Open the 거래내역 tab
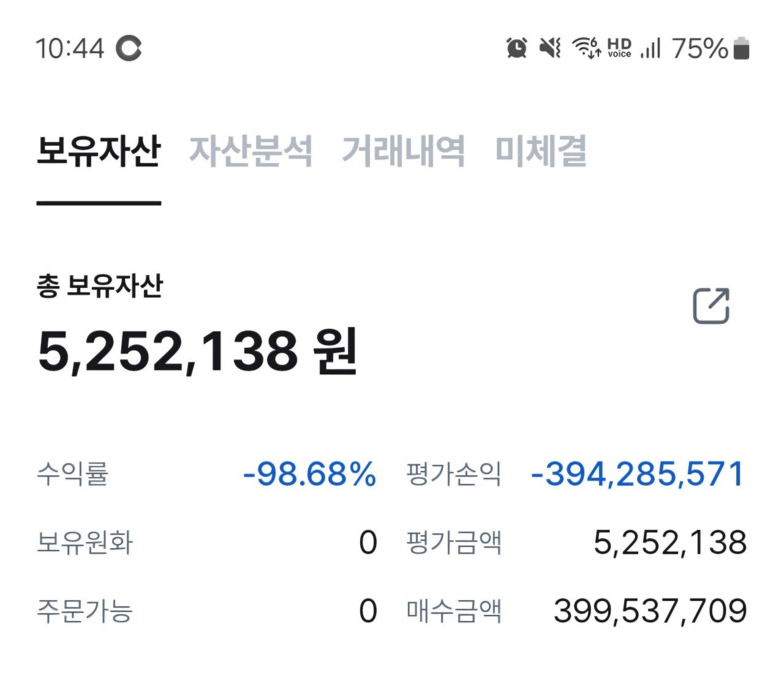This screenshot has height=678, width=784. [403, 151]
